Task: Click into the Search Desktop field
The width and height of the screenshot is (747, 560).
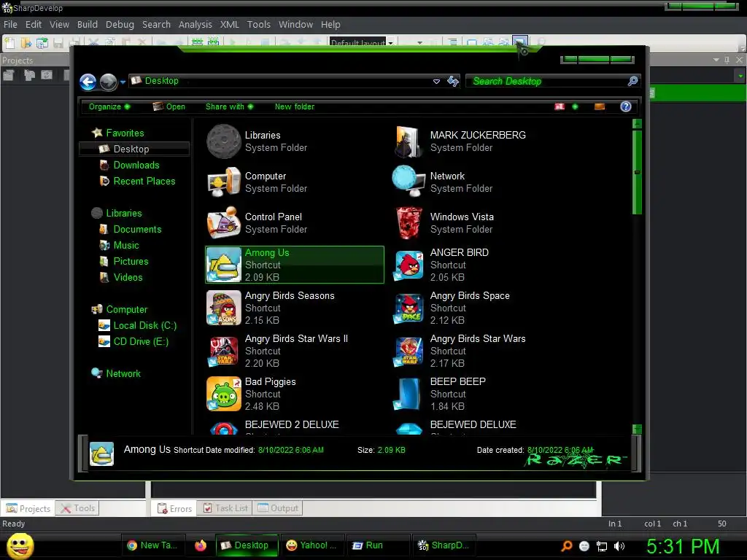Action: tap(548, 82)
